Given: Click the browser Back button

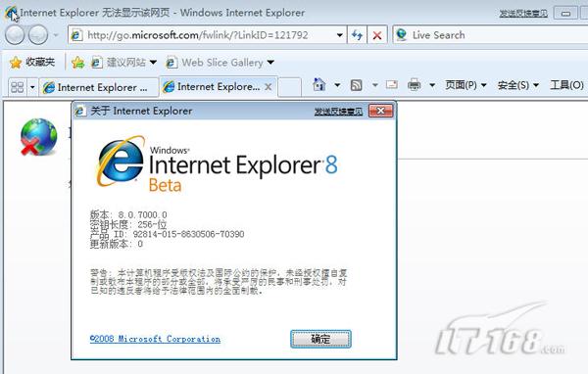Looking at the screenshot, I should 15,35.
